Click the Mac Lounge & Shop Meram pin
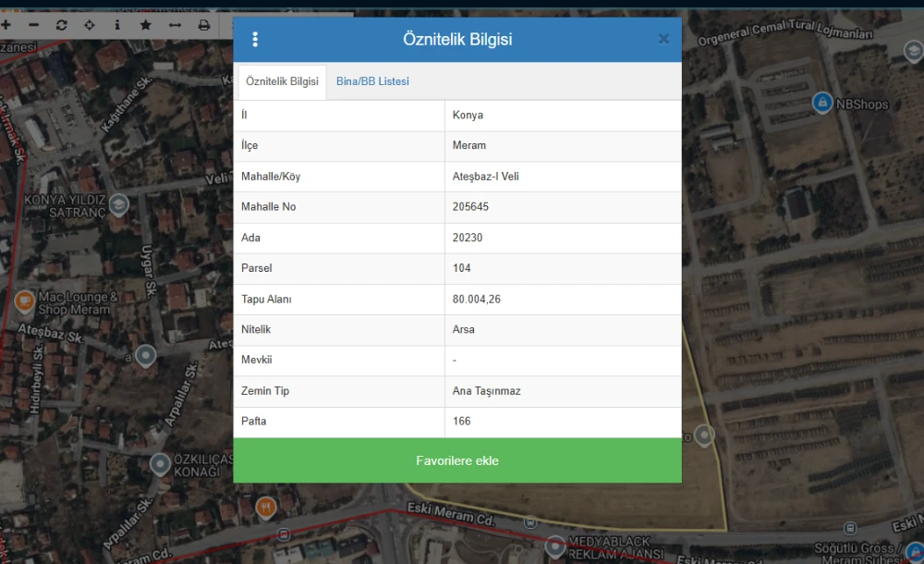 pyautogui.click(x=24, y=301)
